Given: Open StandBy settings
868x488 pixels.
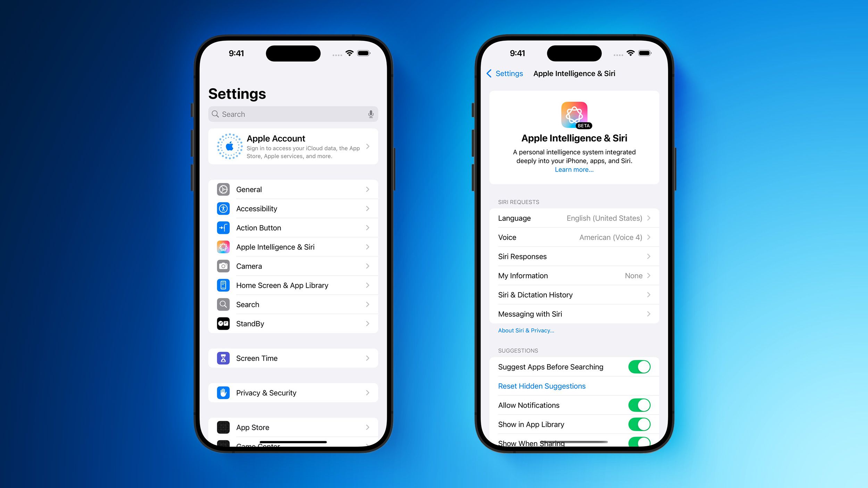Looking at the screenshot, I should click(293, 323).
